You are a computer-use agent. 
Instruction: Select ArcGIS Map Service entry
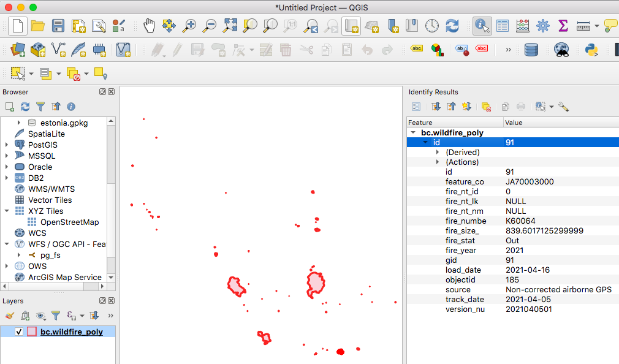[65, 278]
